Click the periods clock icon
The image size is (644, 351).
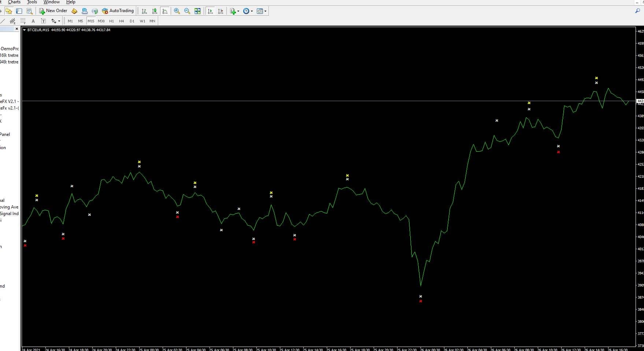(x=246, y=11)
